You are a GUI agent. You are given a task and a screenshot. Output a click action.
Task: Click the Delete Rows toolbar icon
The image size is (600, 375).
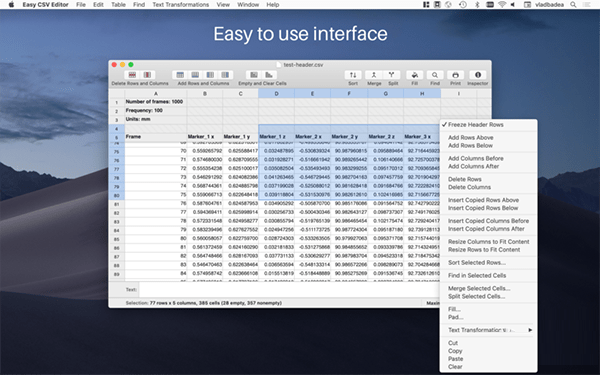[x=132, y=75]
